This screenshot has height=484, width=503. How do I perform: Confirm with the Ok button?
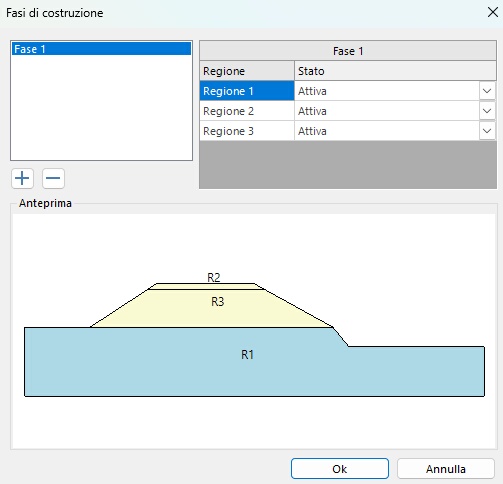(340, 469)
